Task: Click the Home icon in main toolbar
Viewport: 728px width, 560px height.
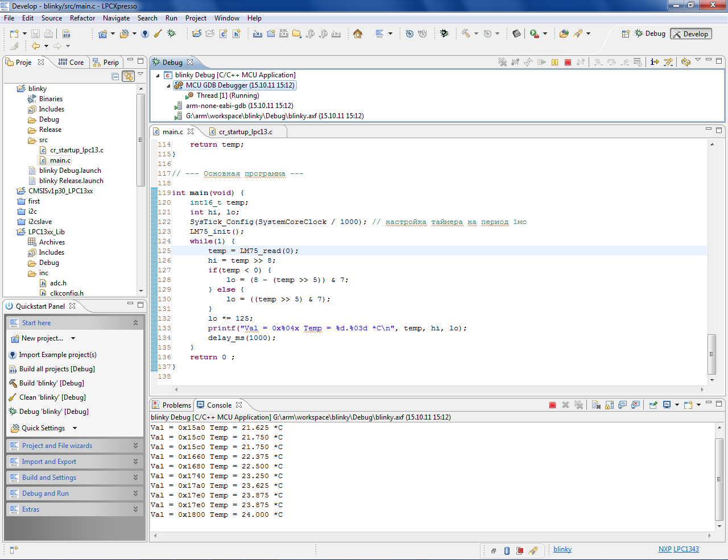Action: pos(358,34)
